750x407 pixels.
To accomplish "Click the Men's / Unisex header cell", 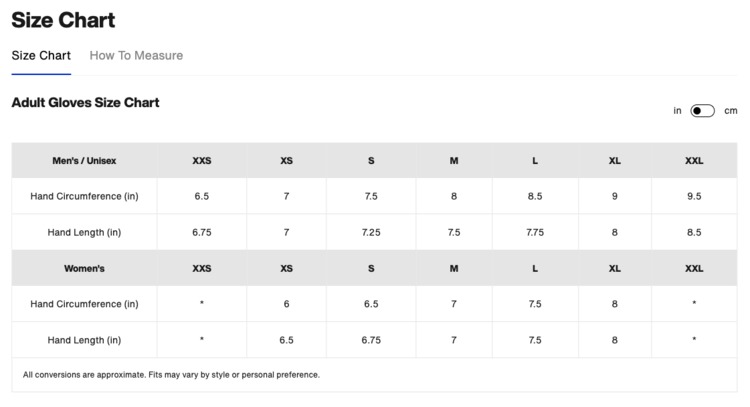I will tap(84, 161).
